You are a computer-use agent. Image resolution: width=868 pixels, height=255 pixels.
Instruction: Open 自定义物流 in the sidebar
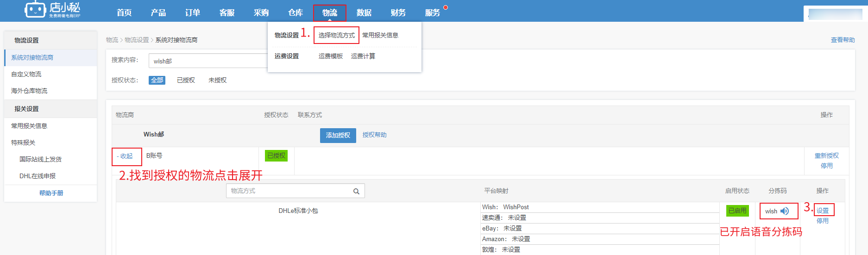tap(26, 74)
